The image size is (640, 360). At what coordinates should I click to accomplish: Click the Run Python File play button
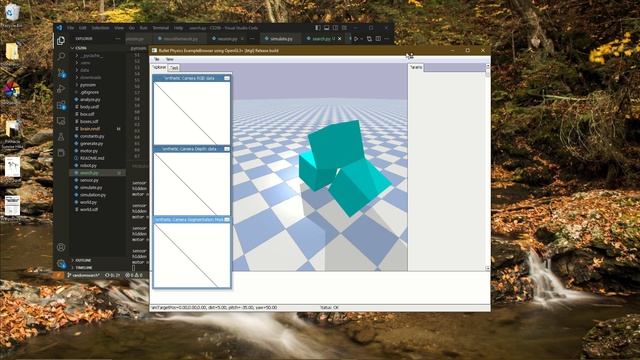(x=356, y=39)
